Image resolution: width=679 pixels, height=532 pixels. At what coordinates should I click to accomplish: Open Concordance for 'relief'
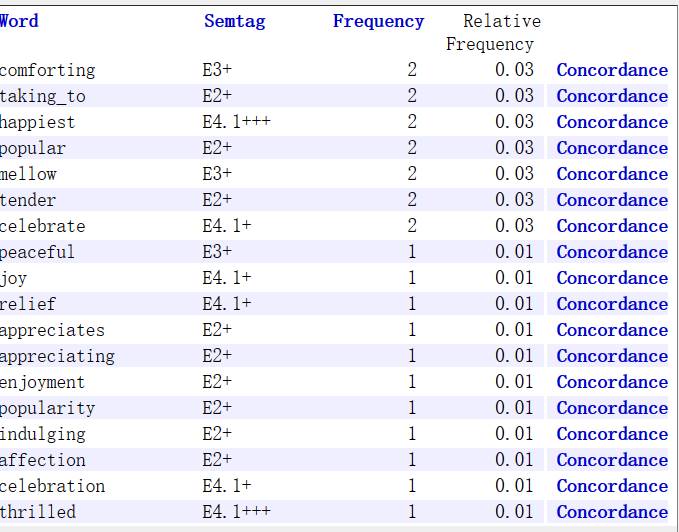[x=612, y=304]
